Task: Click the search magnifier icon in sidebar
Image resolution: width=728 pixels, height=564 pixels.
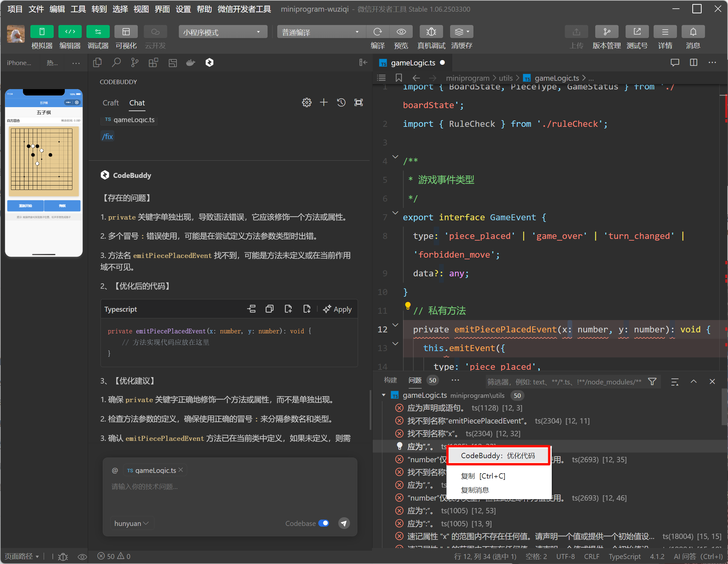Action: 116,62
